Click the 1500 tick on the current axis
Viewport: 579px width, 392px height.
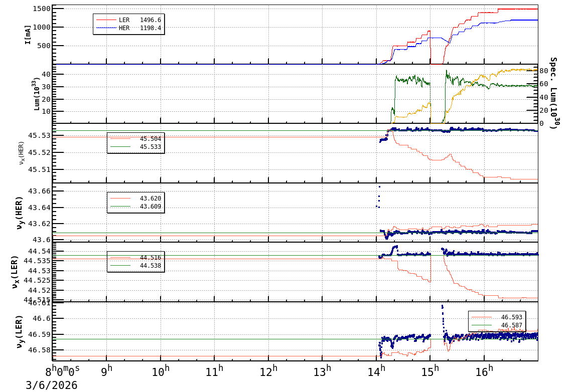coord(42,9)
